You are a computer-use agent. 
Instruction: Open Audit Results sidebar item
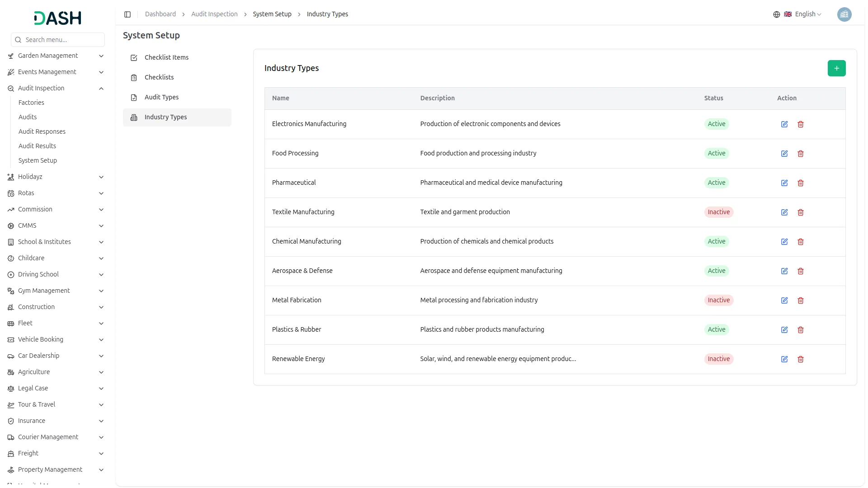[37, 146]
